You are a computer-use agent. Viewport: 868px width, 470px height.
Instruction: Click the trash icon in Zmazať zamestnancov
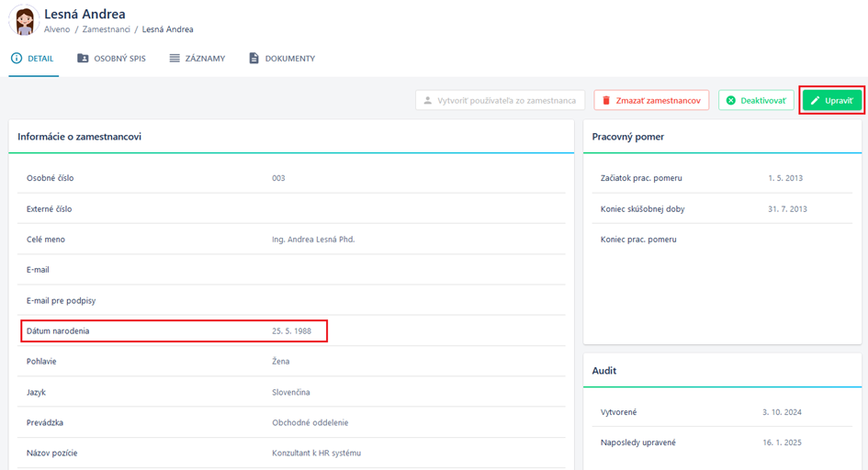(606, 100)
